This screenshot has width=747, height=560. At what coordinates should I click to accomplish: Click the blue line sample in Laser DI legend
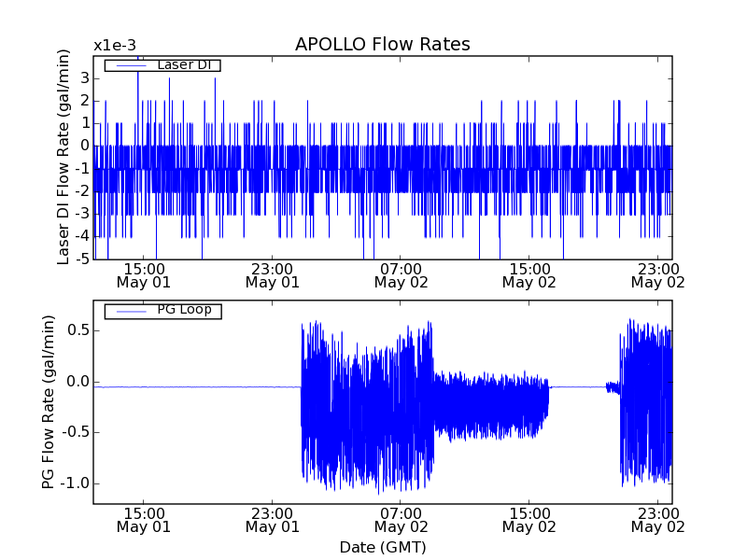point(126,65)
